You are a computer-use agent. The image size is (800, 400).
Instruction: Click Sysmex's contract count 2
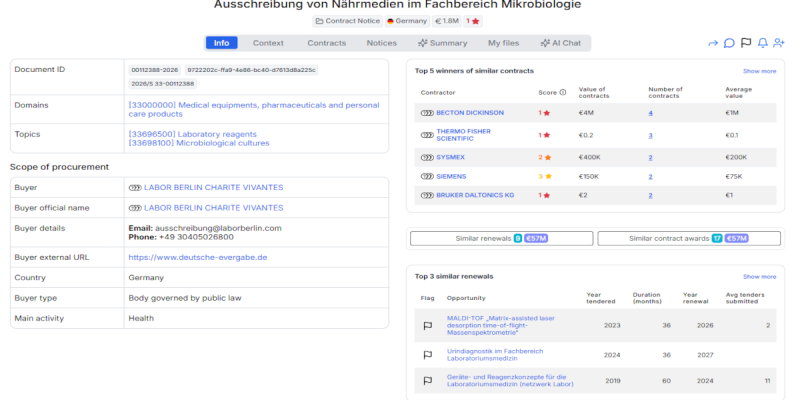[x=651, y=158]
